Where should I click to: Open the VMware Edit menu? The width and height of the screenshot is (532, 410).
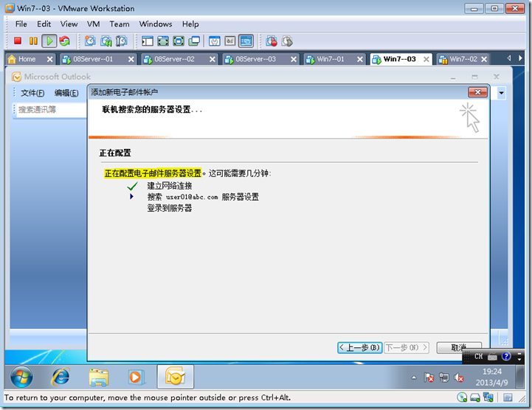pos(44,24)
